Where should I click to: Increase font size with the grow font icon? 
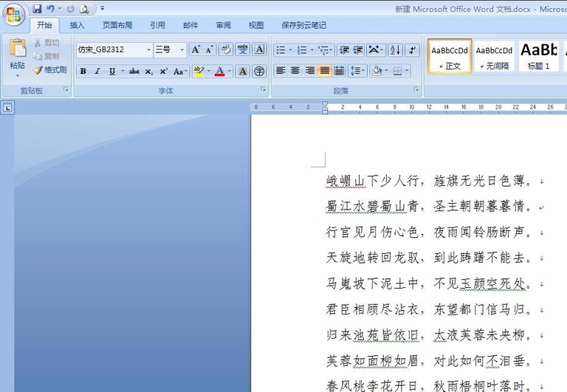point(196,49)
